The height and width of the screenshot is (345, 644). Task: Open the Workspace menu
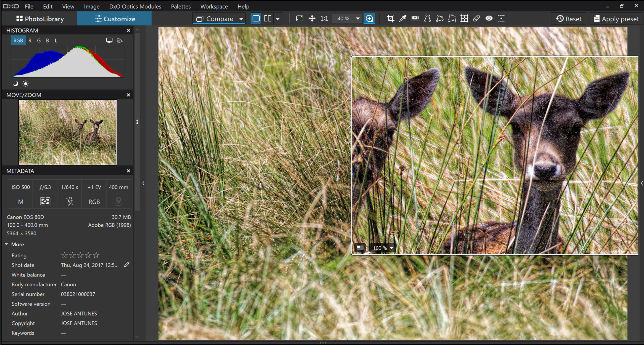pos(214,6)
